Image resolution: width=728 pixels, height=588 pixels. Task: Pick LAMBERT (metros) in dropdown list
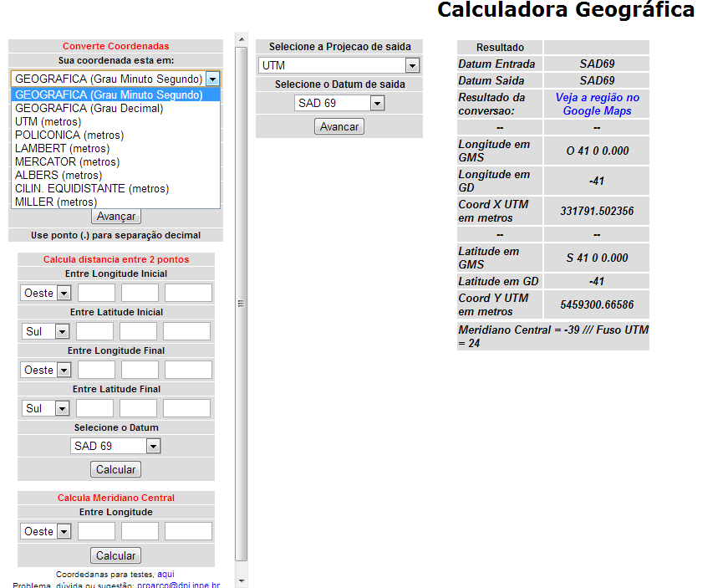pos(62,148)
